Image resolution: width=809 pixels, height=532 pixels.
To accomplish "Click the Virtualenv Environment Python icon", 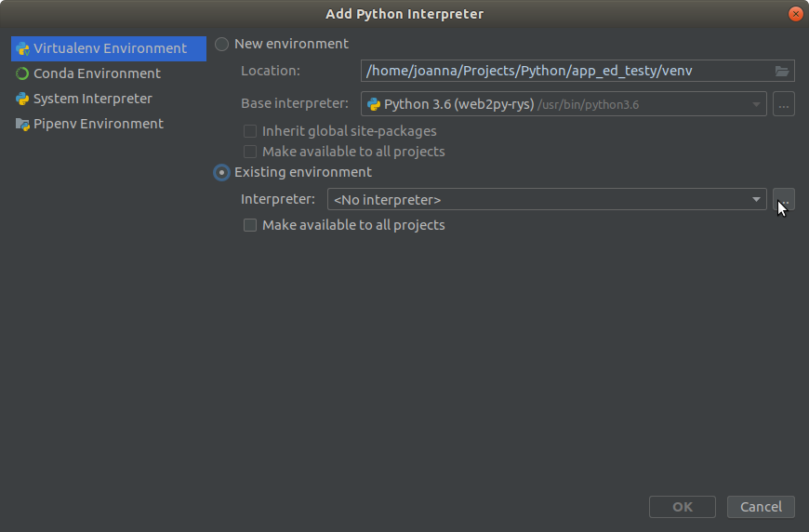I will tap(22, 48).
